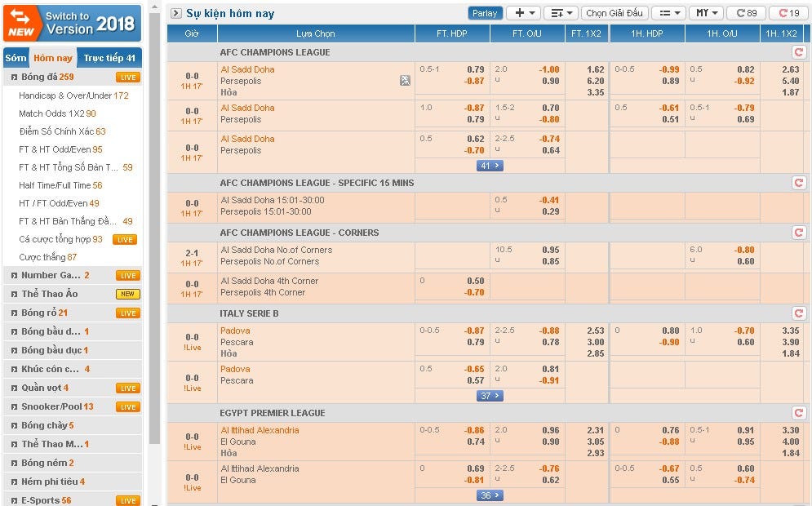Click the LIVE badge beside Cá cược tổng hợp
Viewport: 812px width, 506px height.
coord(125,239)
